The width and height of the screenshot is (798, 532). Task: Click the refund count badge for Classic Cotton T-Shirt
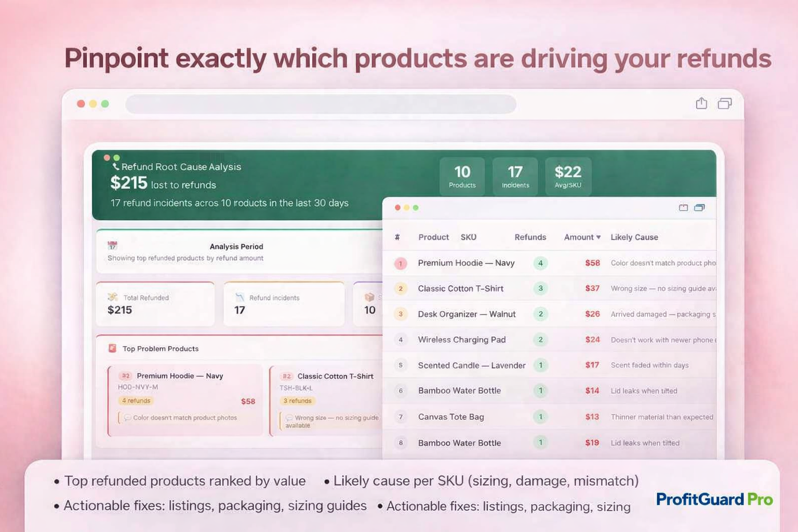540,288
